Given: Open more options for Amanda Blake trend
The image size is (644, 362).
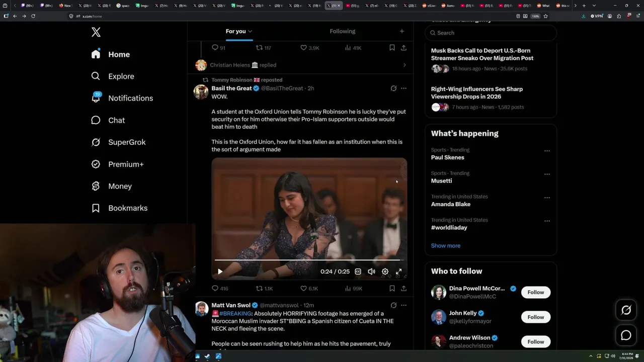Looking at the screenshot, I should (547, 198).
